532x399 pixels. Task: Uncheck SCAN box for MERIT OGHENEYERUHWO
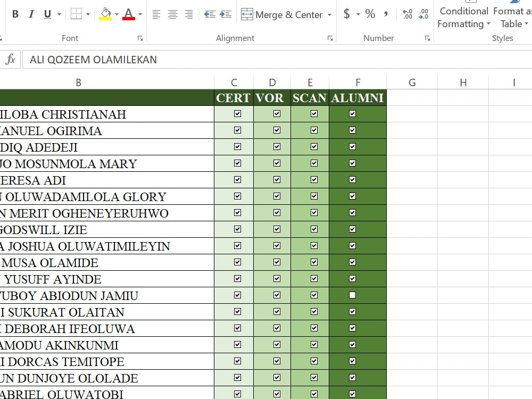(x=314, y=213)
